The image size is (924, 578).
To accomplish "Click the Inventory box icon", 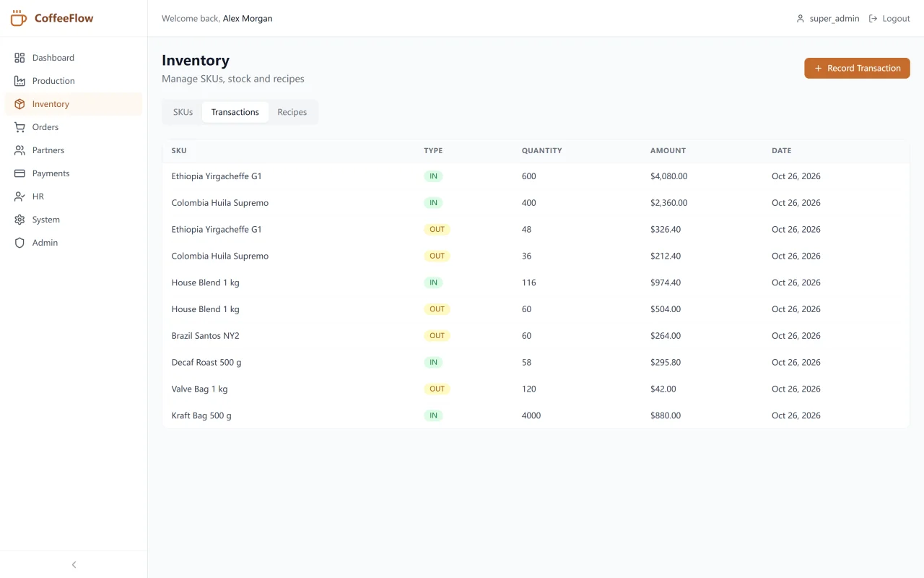I will (19, 104).
